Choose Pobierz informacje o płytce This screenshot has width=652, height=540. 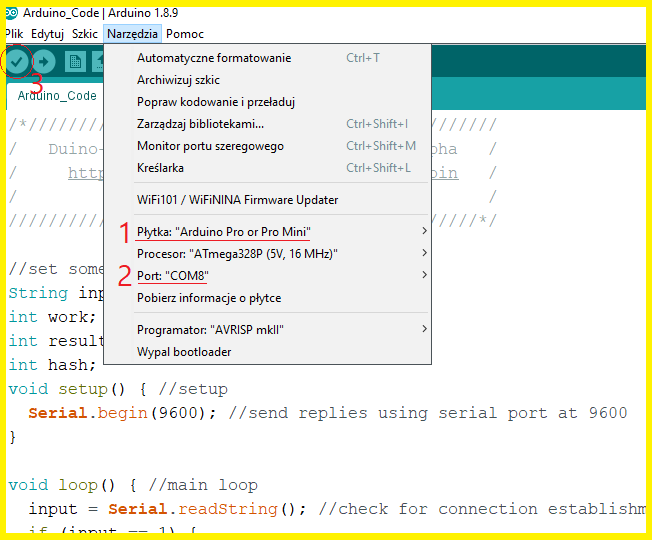pyautogui.click(x=267, y=298)
